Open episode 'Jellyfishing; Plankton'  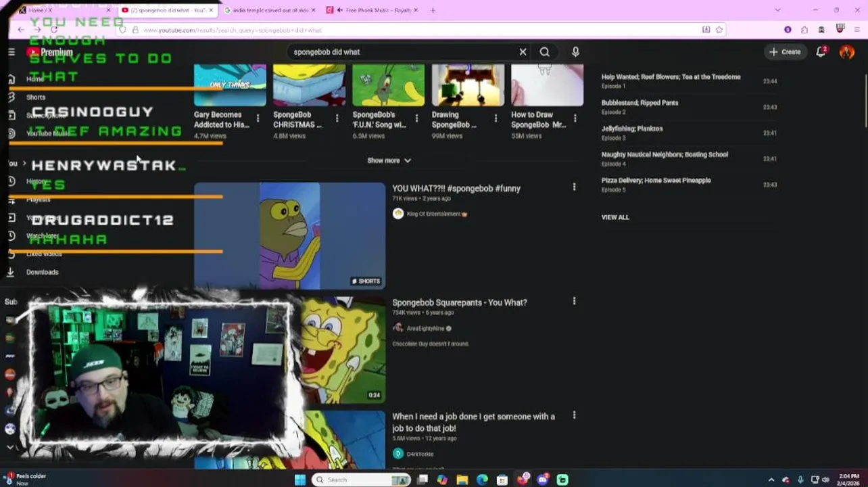pos(632,129)
